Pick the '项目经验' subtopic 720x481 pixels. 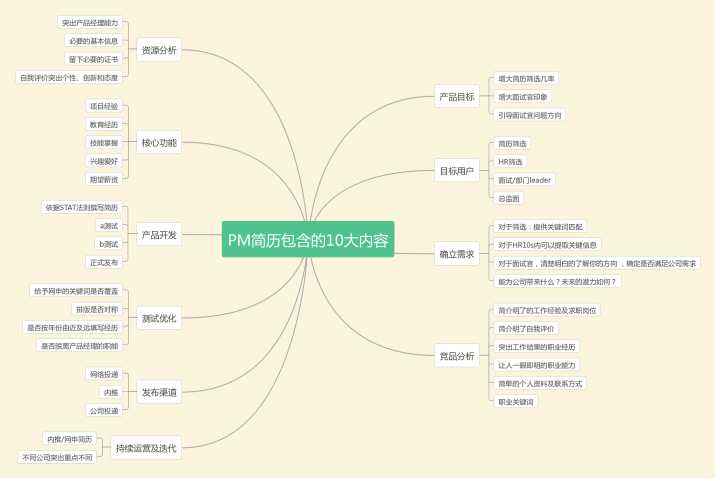coord(104,106)
